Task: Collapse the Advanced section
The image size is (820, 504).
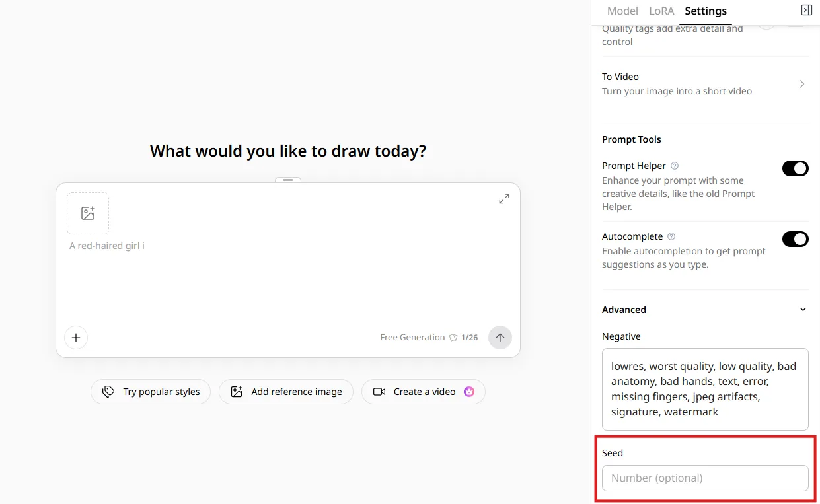Action: (705, 310)
